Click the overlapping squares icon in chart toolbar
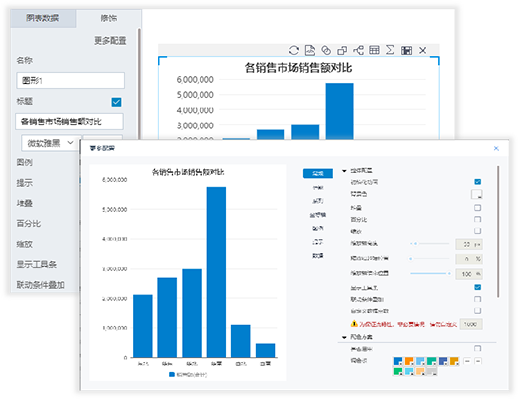520x399 pixels. click(x=342, y=50)
